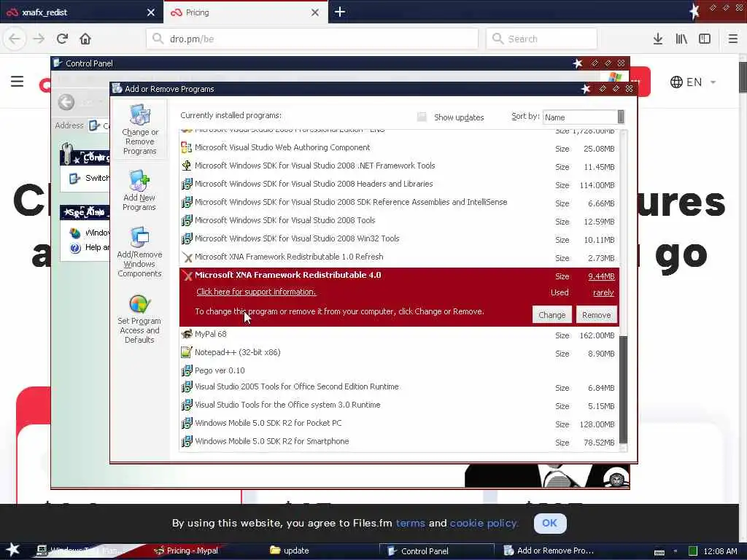Select Windows SDK .NET Framework Tools entry
This screenshot has width=747, height=560.
click(399, 166)
